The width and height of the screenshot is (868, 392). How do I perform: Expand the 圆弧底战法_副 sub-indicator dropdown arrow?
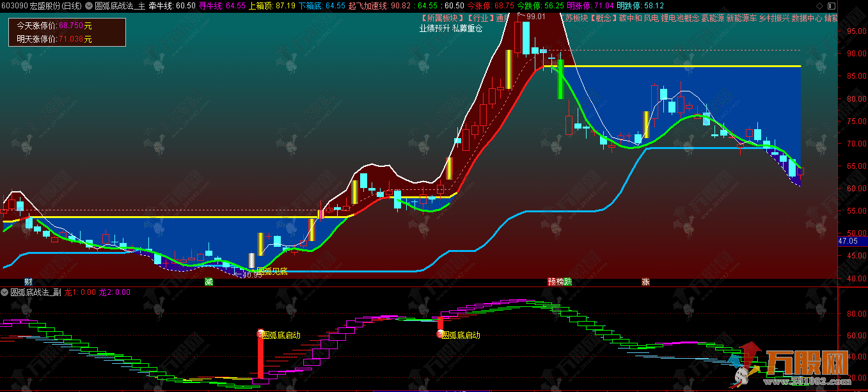point(5,292)
